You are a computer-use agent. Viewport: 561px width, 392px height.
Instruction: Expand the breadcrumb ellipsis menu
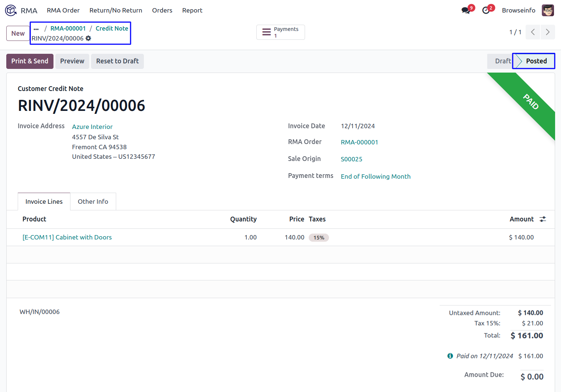[x=36, y=29]
